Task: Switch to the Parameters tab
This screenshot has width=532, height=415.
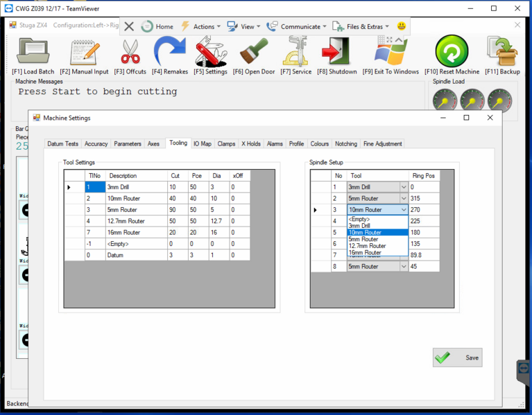Action: coord(128,143)
